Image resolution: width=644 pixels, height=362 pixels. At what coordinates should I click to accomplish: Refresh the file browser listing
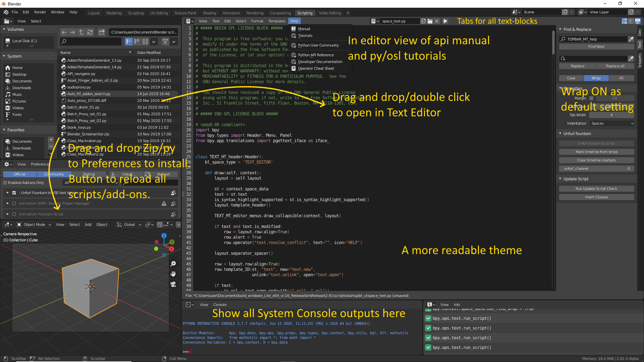(90, 32)
